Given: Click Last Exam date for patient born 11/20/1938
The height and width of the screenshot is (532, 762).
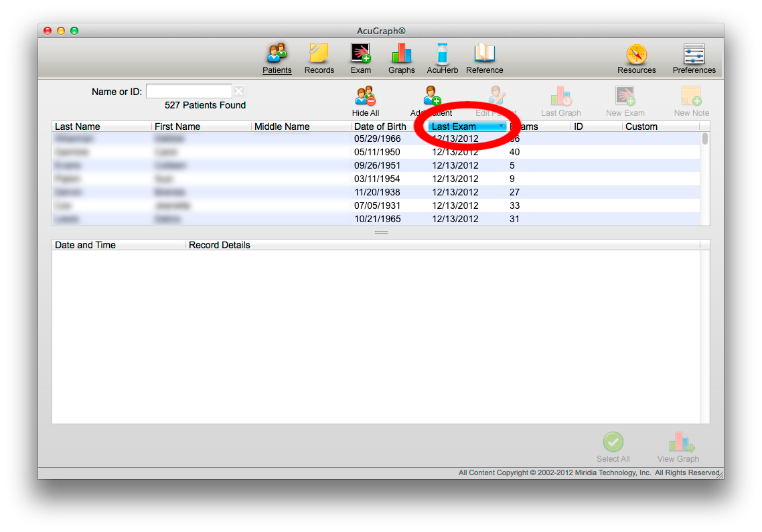Looking at the screenshot, I should pos(455,193).
